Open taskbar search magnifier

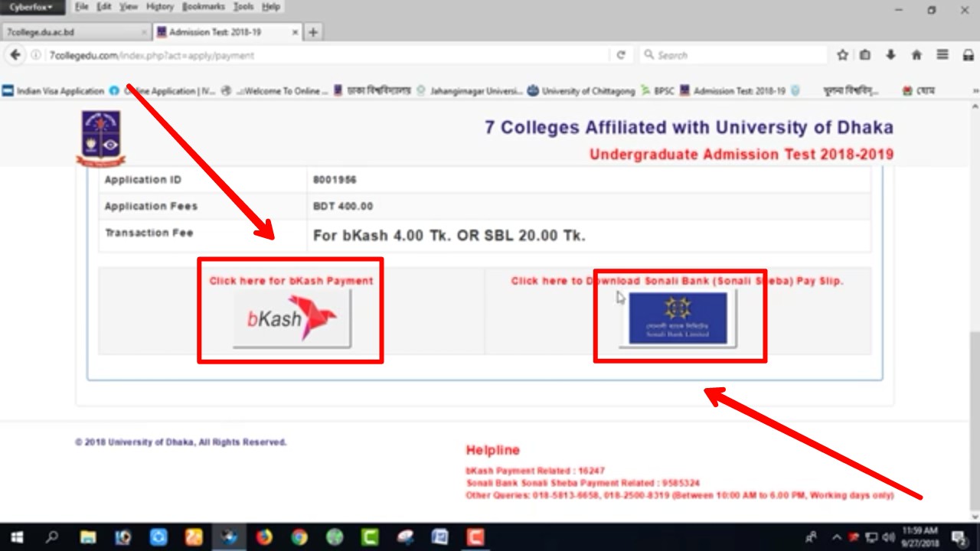pyautogui.click(x=52, y=537)
